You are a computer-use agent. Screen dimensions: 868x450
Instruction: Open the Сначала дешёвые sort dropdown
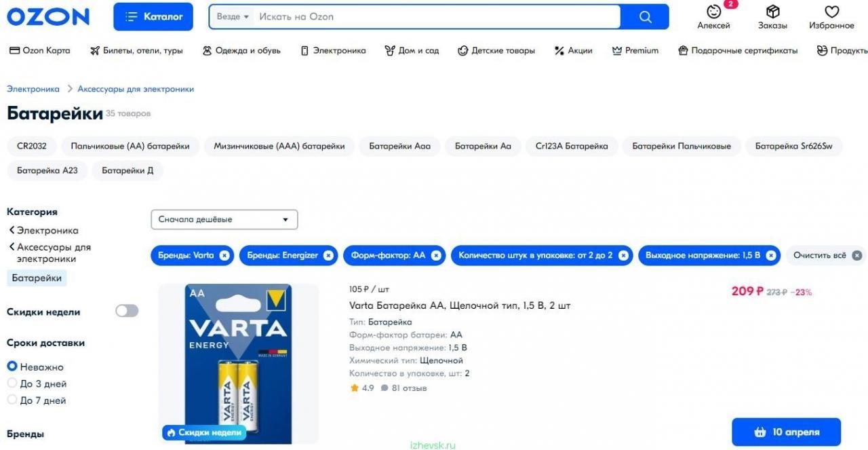[x=224, y=219]
